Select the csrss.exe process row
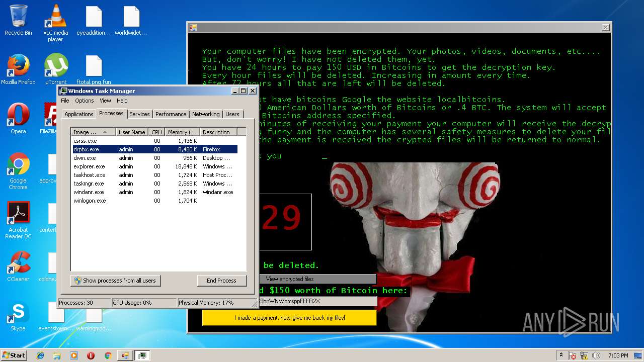Viewport: 644px width, 362px height. point(154,141)
